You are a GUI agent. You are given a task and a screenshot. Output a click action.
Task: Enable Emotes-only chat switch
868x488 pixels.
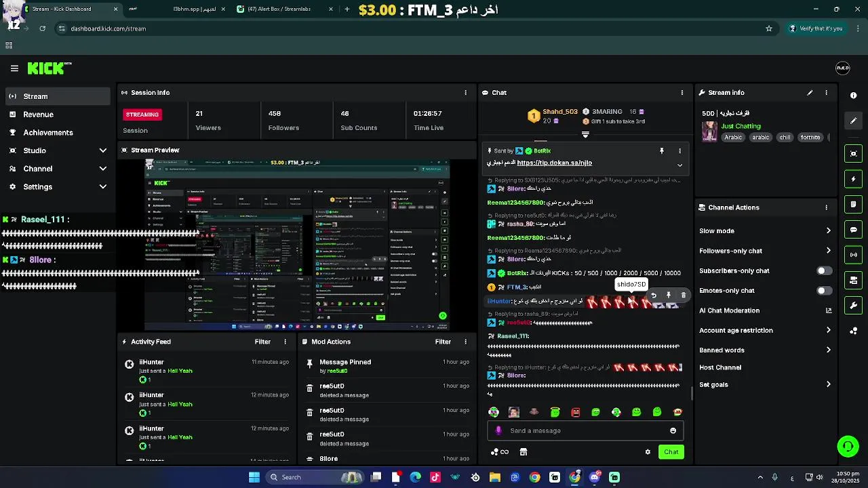[824, 291]
